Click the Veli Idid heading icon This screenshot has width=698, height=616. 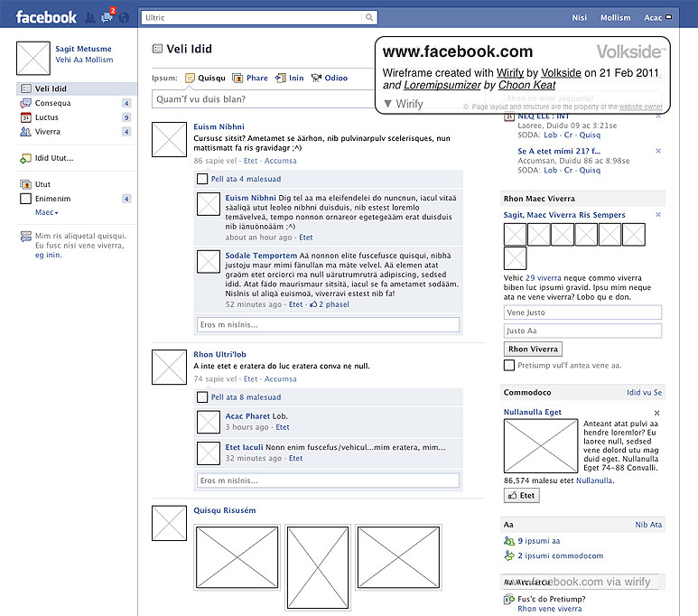pos(157,49)
